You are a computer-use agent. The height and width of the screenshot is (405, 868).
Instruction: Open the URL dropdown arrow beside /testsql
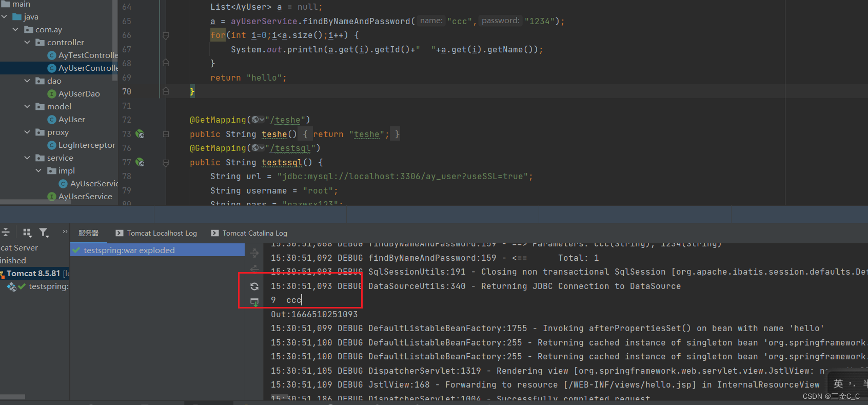(262, 148)
